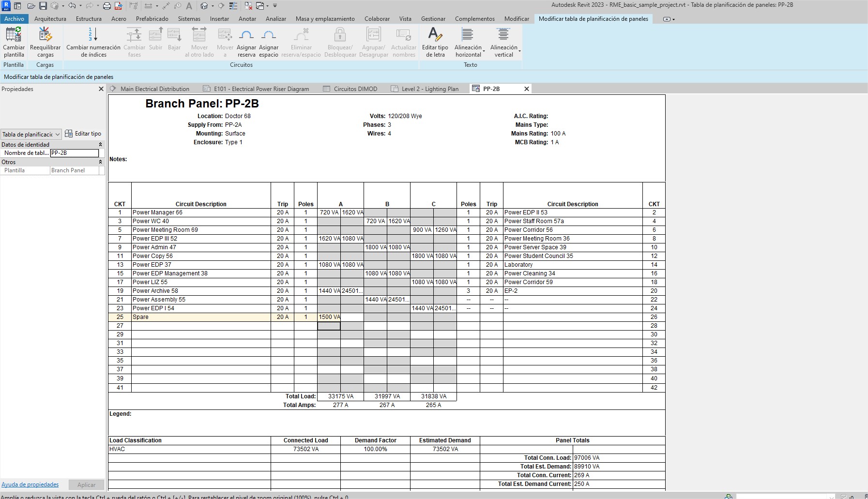Click the Open folder icon in quick access toolbar

pos(31,6)
